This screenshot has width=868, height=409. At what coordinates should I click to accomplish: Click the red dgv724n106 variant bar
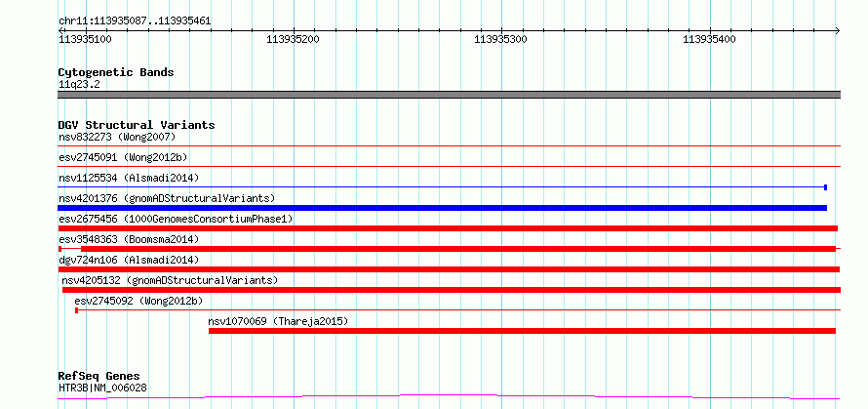pyautogui.click(x=449, y=269)
